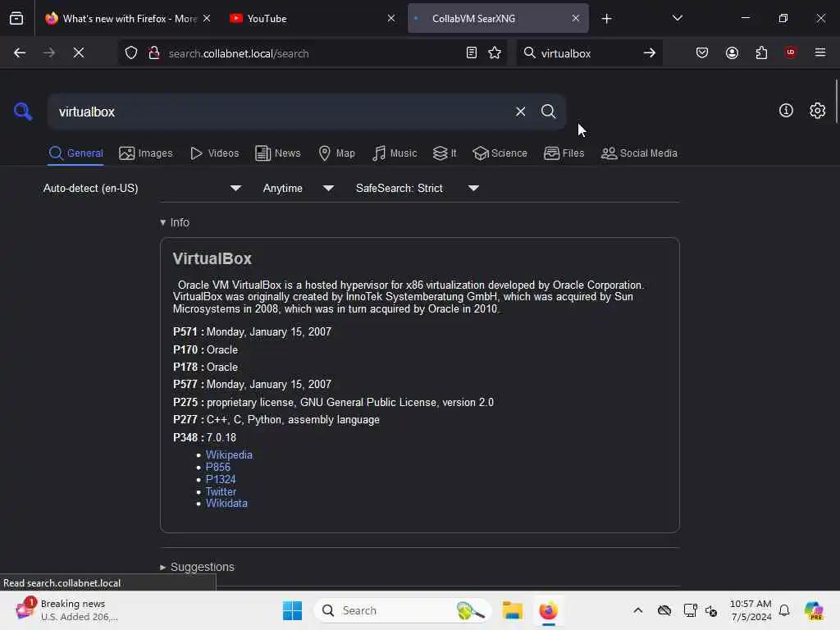Open Breaking news widget
Image resolution: width=840 pixels, height=630 pixels.
pyautogui.click(x=67, y=610)
